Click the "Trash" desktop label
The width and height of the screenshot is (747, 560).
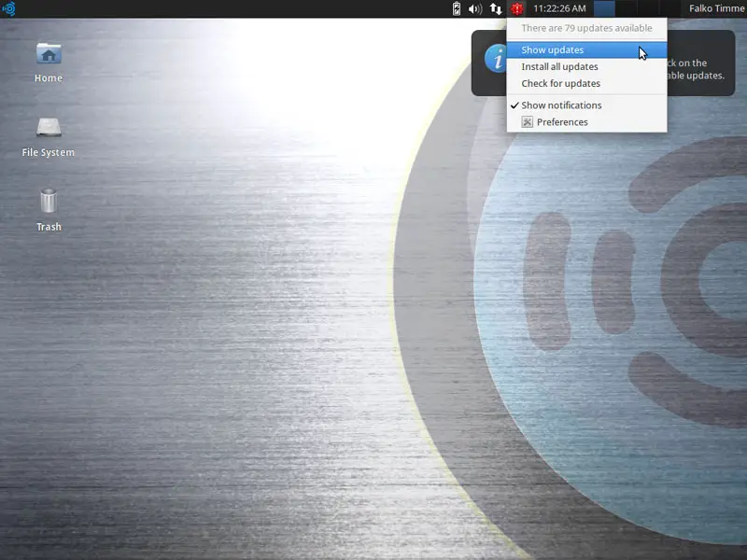click(49, 227)
